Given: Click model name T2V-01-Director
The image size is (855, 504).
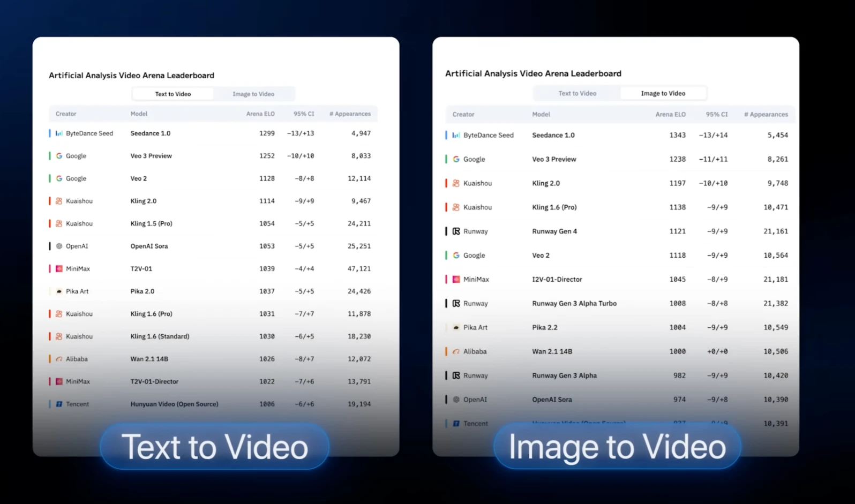Looking at the screenshot, I should coord(154,381).
